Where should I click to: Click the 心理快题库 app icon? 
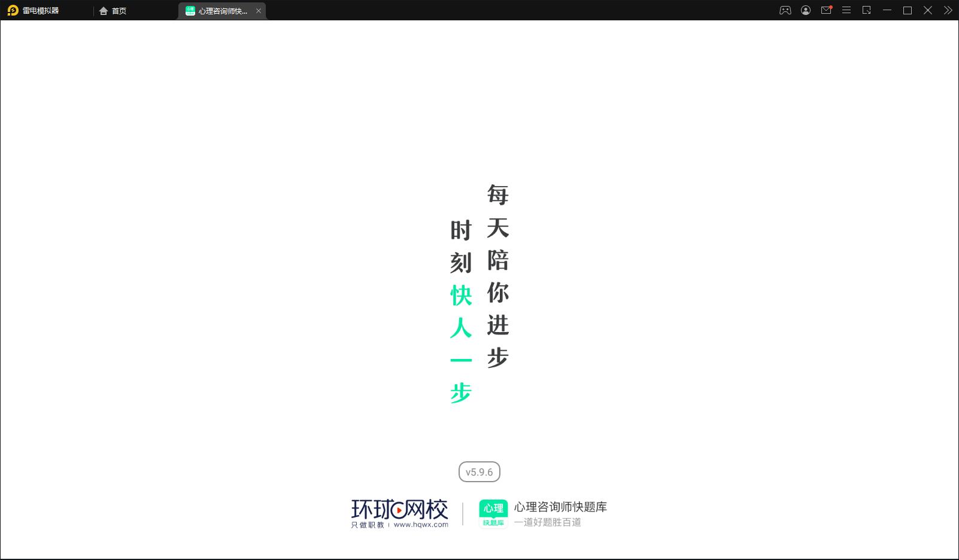493,513
